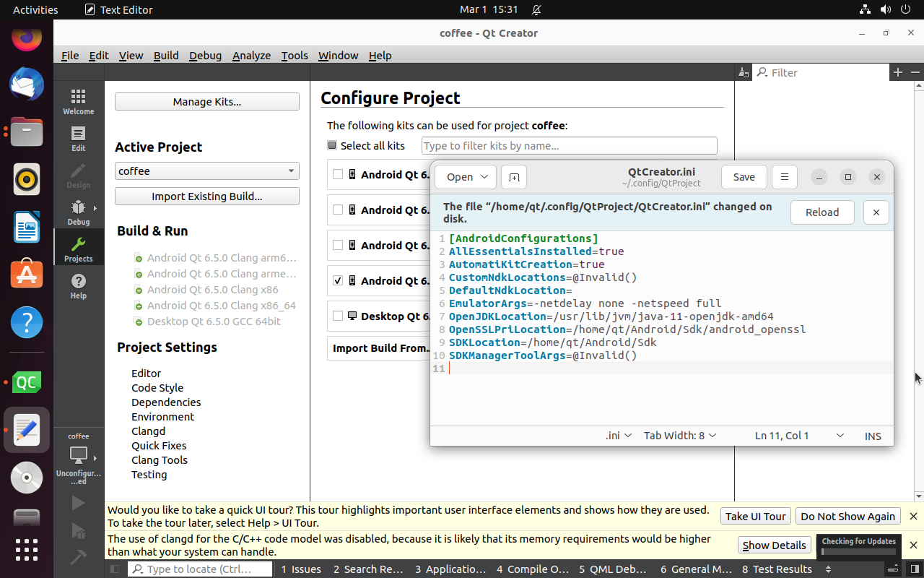
Task: Click the Filter field in right pane
Action: point(821,72)
